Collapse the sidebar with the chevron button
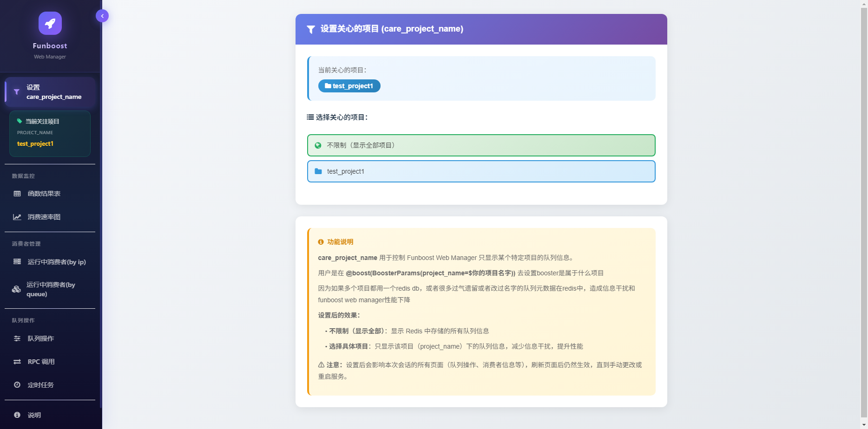 (102, 16)
